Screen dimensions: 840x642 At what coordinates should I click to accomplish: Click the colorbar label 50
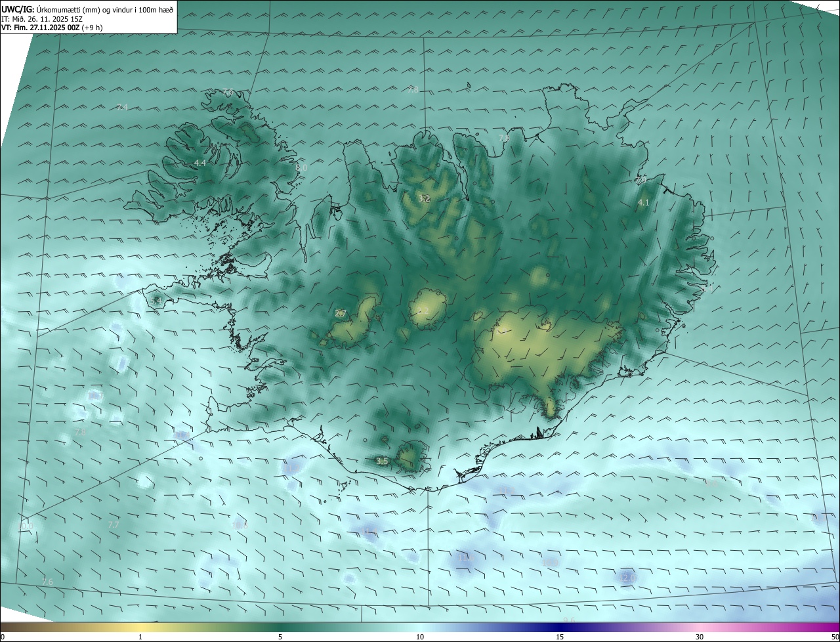pos(835,637)
